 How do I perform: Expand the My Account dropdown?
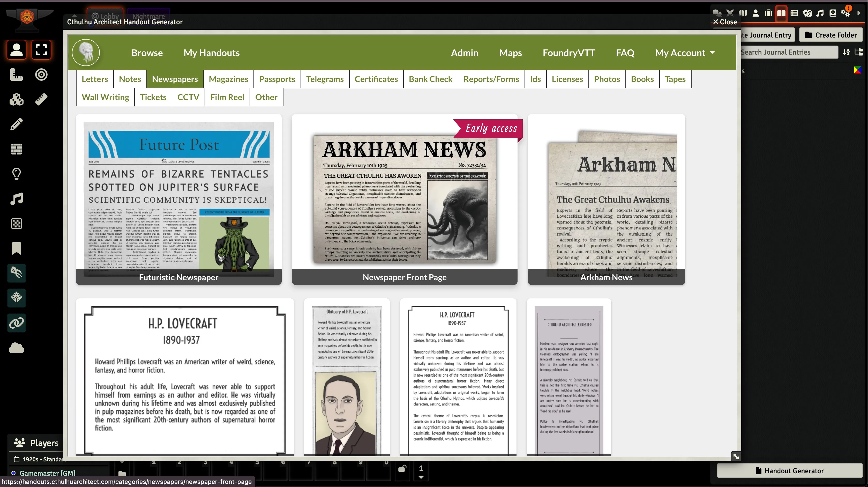tap(685, 53)
